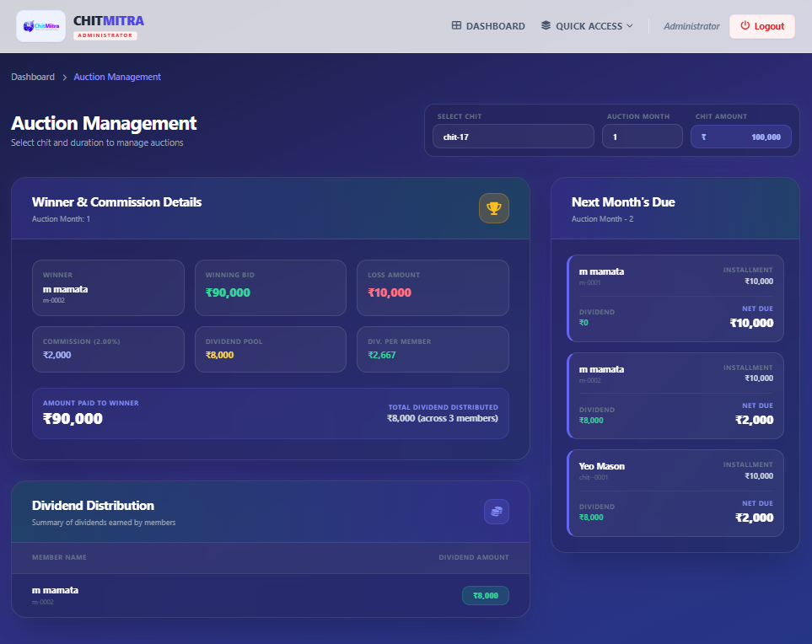Click the power icon on Logout button

coord(745,26)
